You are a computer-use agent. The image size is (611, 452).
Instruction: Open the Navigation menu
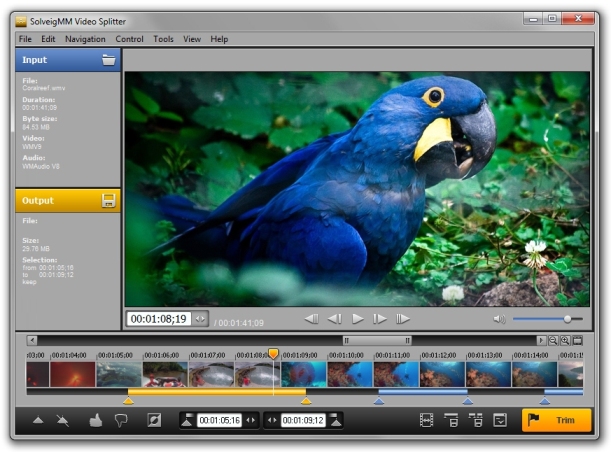pyautogui.click(x=85, y=39)
